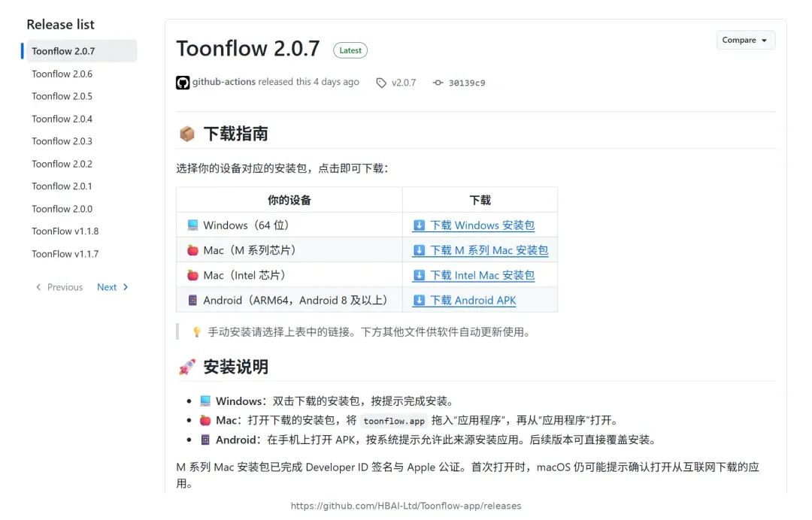
Task: Click the computer icon in Windows（64 位）row
Action: click(192, 225)
